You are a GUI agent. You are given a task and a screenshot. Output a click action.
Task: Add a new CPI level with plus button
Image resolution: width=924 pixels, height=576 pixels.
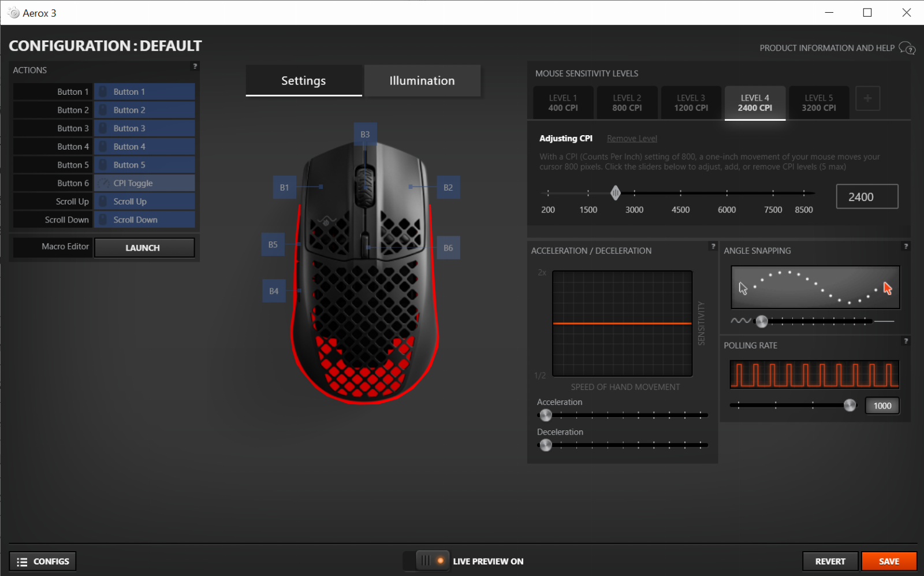(867, 98)
